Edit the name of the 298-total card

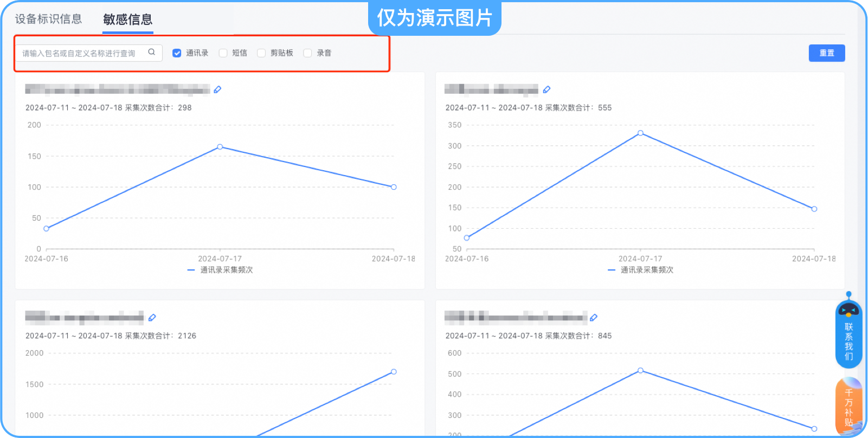pos(217,89)
